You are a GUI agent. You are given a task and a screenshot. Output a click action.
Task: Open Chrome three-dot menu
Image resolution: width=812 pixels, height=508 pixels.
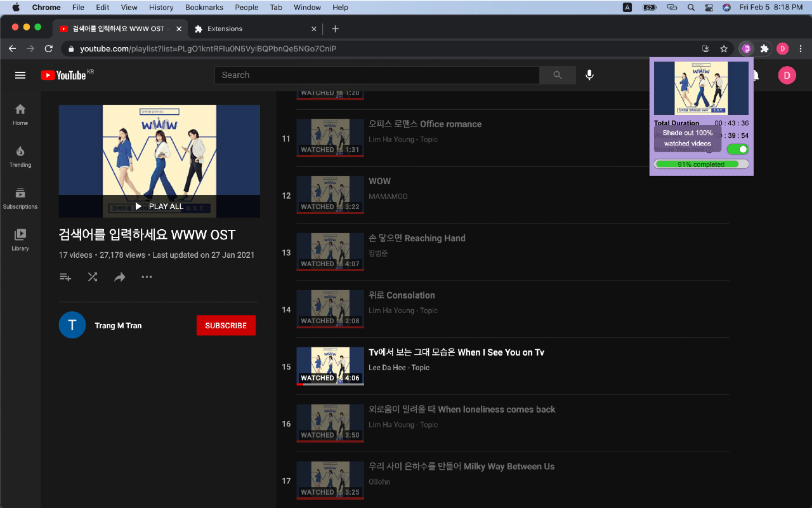pos(800,48)
